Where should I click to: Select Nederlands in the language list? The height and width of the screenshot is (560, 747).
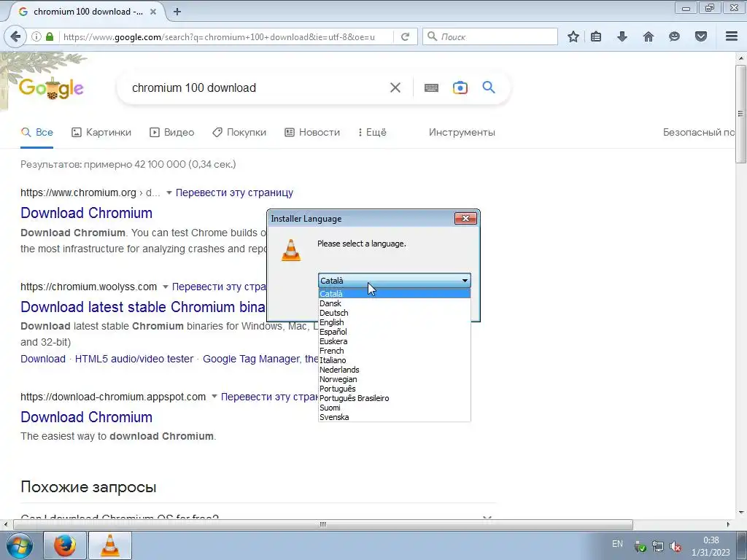point(395,370)
